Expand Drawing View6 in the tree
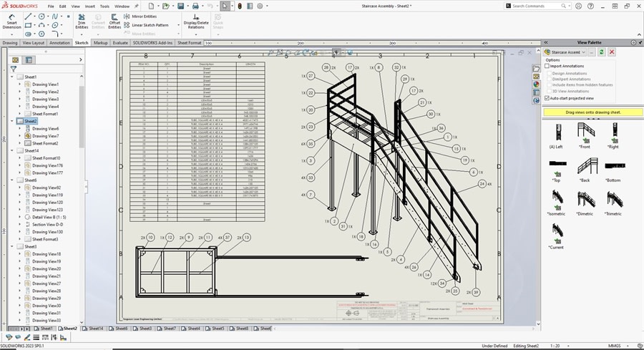This screenshot has height=350, width=644. 20,129
